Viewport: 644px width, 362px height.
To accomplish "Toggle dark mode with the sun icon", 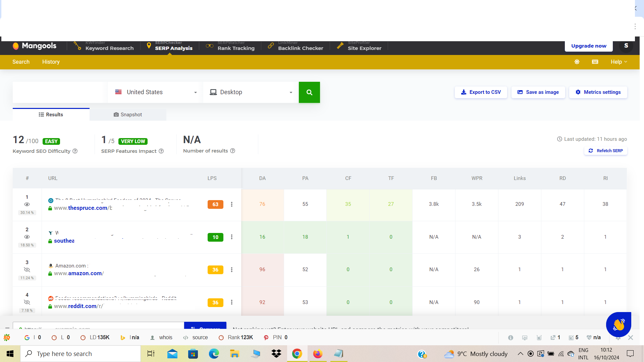I will point(577,62).
